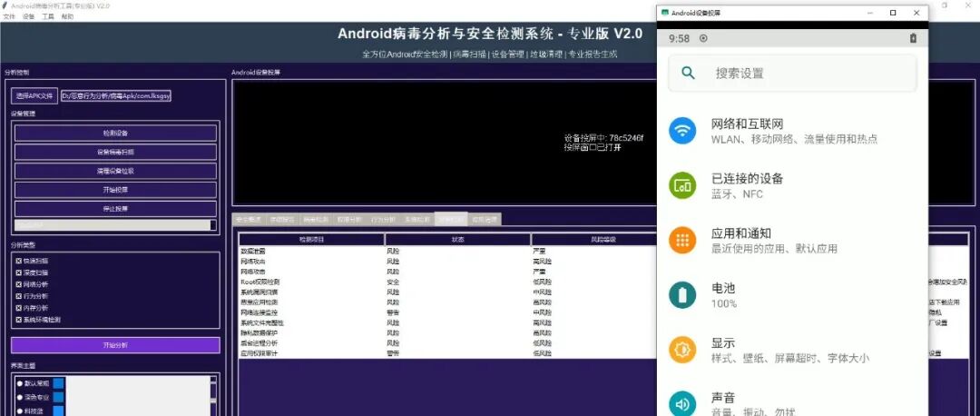Toggle the 内存分析 checkbox
This screenshot has height=416, width=980.
point(19,308)
